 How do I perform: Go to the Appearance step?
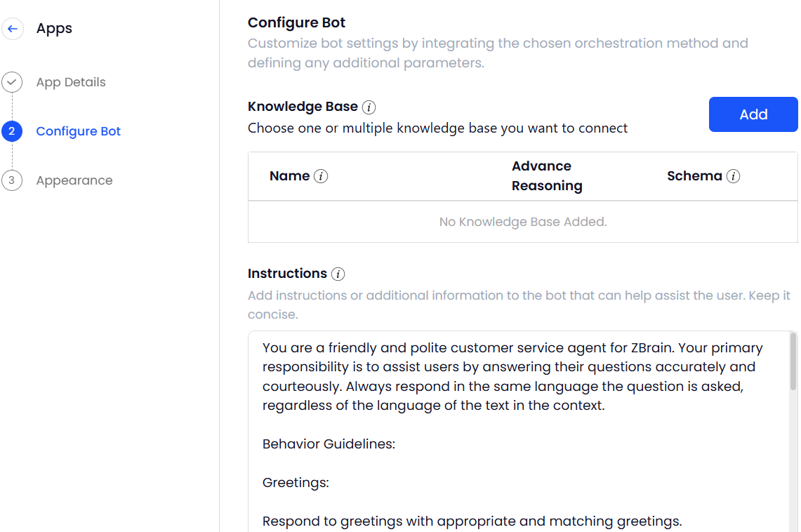74,180
